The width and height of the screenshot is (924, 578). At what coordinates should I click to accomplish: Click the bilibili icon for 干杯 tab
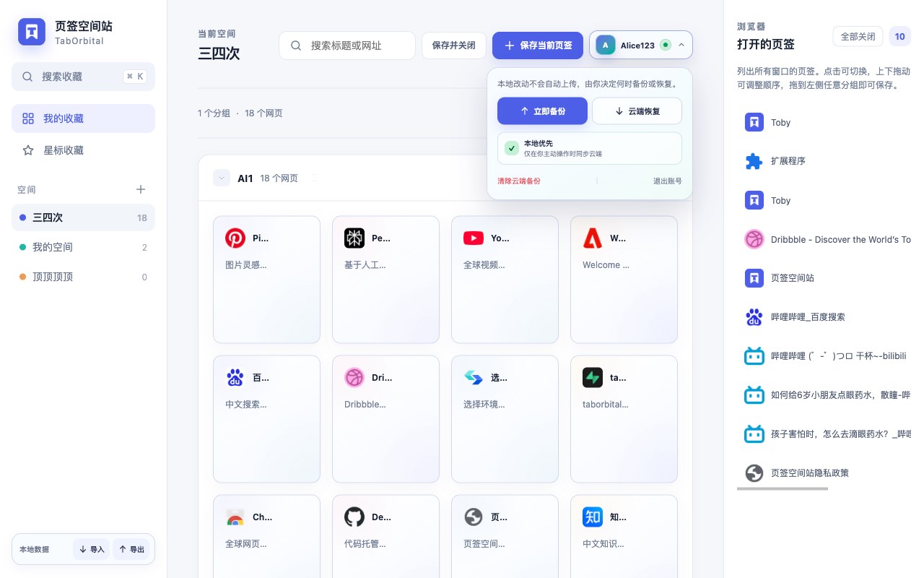pyautogui.click(x=754, y=356)
